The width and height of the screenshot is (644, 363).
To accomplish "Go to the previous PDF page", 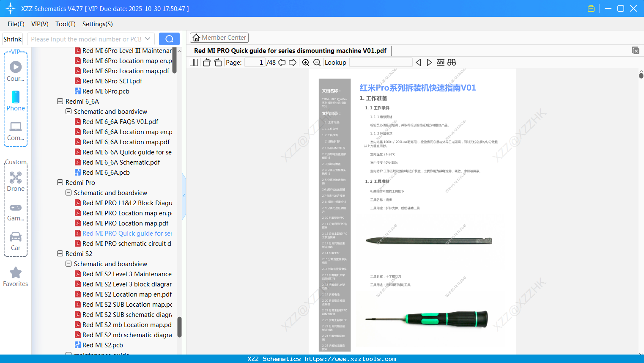I will tap(282, 63).
